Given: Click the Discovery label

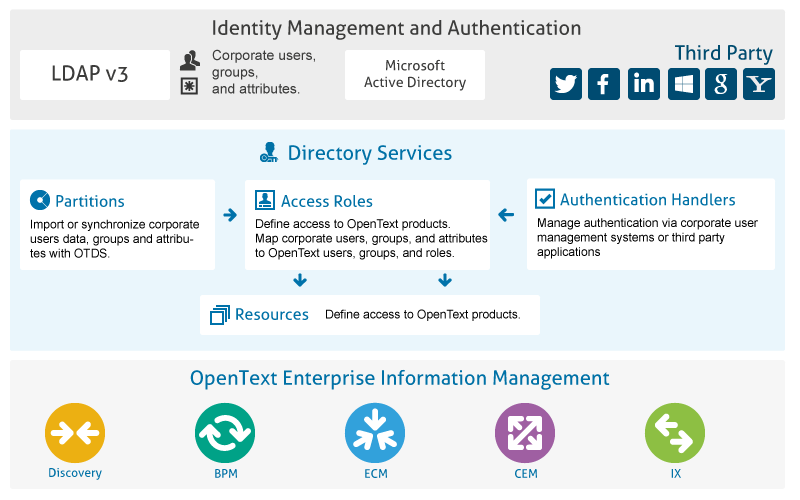Looking at the screenshot, I should [x=75, y=473].
